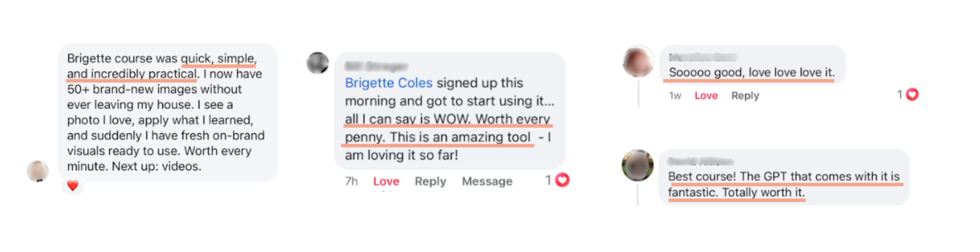Open the avatar beside Sooooo good comment
Viewport: 980px width, 252px height.
pyautogui.click(x=638, y=62)
